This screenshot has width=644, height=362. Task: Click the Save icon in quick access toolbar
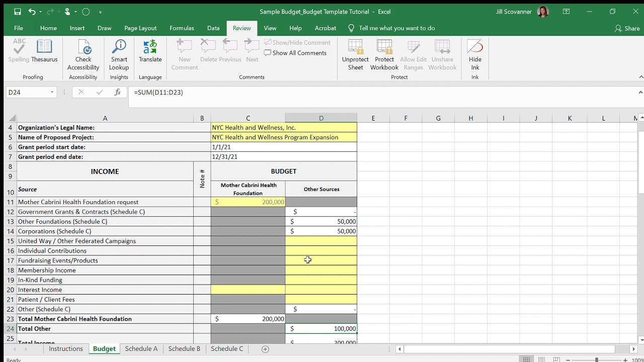18,12
